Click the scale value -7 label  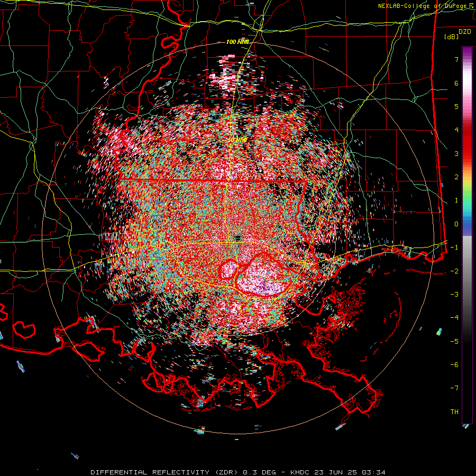point(454,388)
